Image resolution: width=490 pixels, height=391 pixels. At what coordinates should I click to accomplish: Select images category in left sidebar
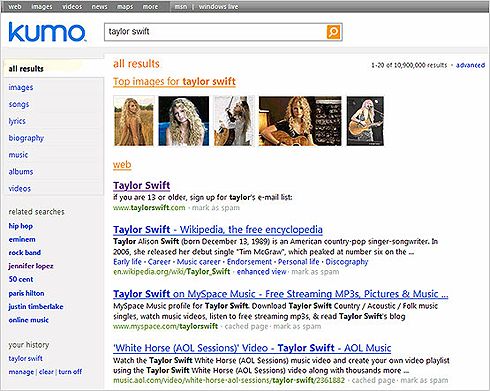coord(21,87)
